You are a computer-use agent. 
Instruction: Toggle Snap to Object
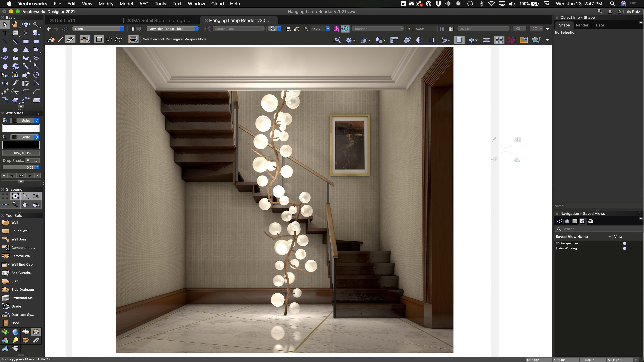click(x=15, y=196)
